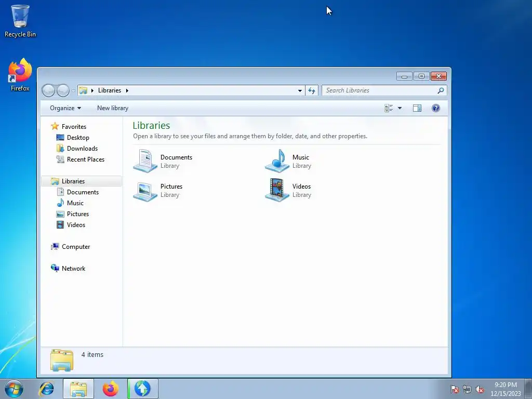Click the Show desktop strip
Viewport: 532px width, 399px height.
pyautogui.click(x=529, y=389)
